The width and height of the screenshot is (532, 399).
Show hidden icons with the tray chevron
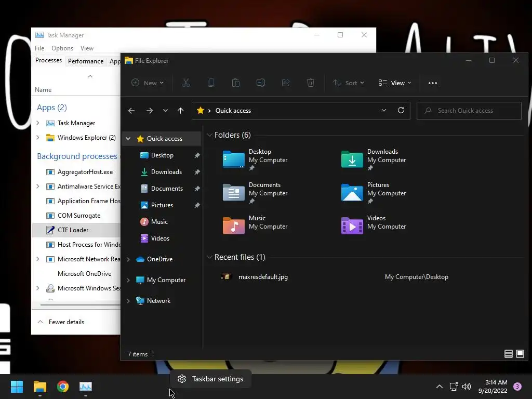click(440, 387)
